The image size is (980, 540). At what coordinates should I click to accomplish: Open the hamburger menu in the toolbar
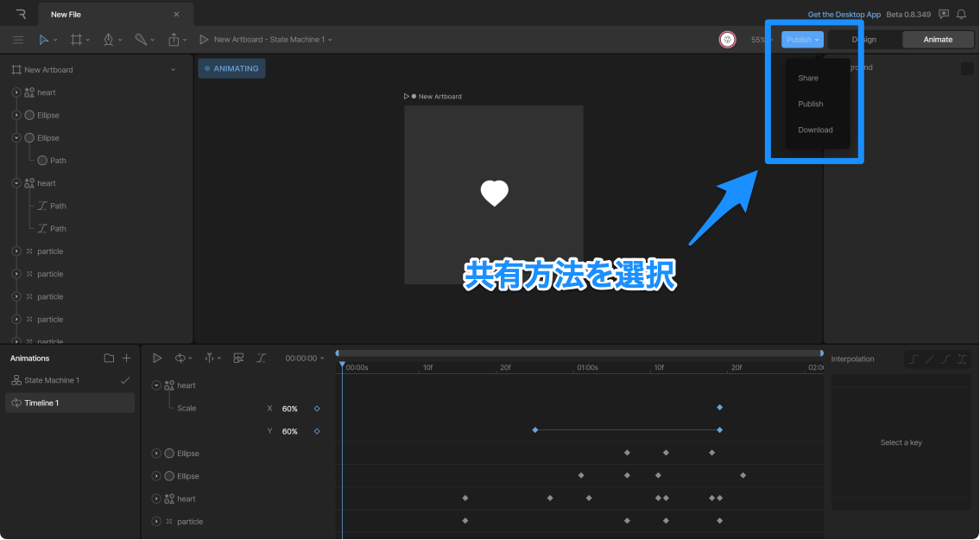(18, 39)
